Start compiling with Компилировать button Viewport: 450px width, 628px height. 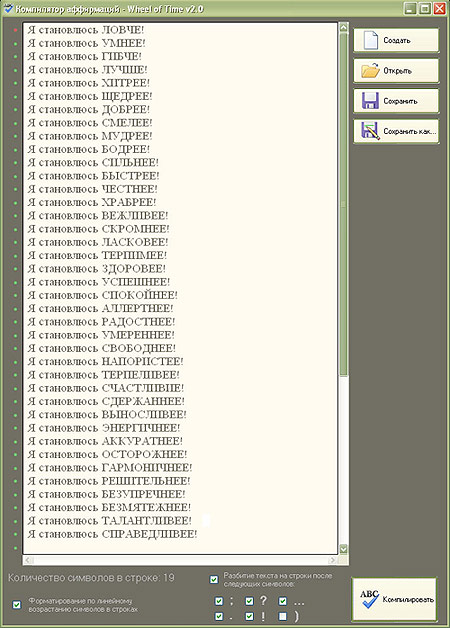pyautogui.click(x=394, y=599)
